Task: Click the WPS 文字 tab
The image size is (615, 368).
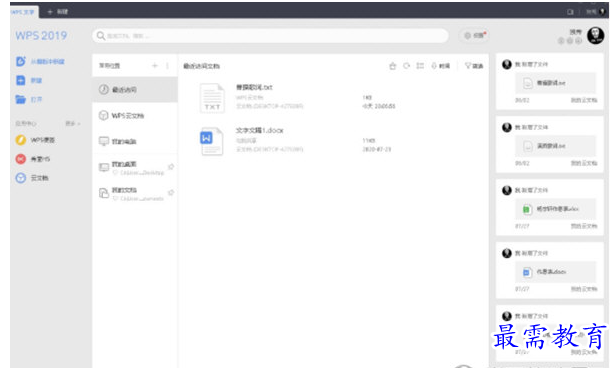Action: tap(24, 12)
